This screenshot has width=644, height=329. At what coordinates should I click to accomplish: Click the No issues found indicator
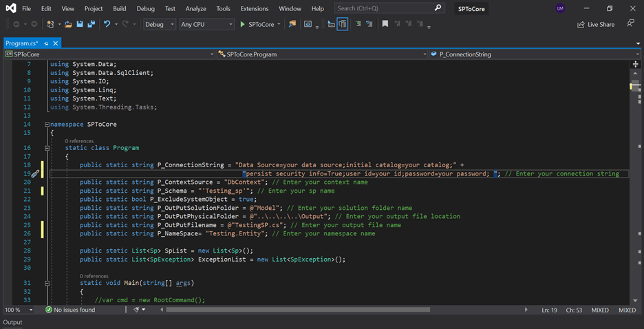pos(70,310)
